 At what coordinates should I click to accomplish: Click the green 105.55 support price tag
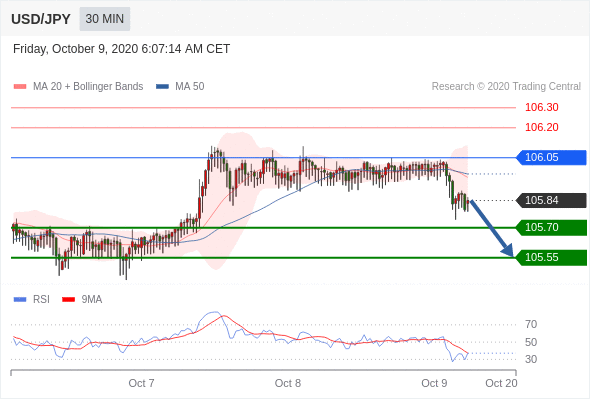coord(551,257)
